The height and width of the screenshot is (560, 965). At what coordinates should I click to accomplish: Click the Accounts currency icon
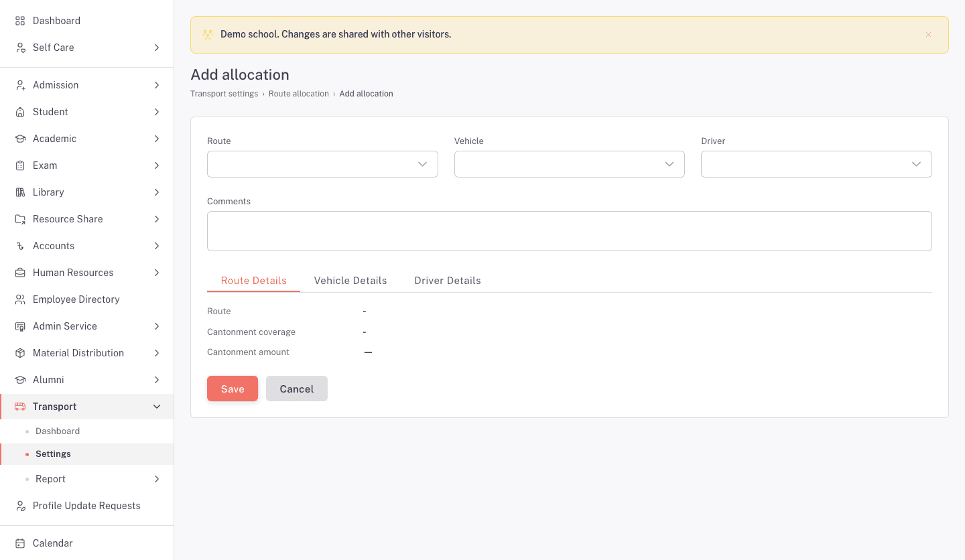(20, 246)
